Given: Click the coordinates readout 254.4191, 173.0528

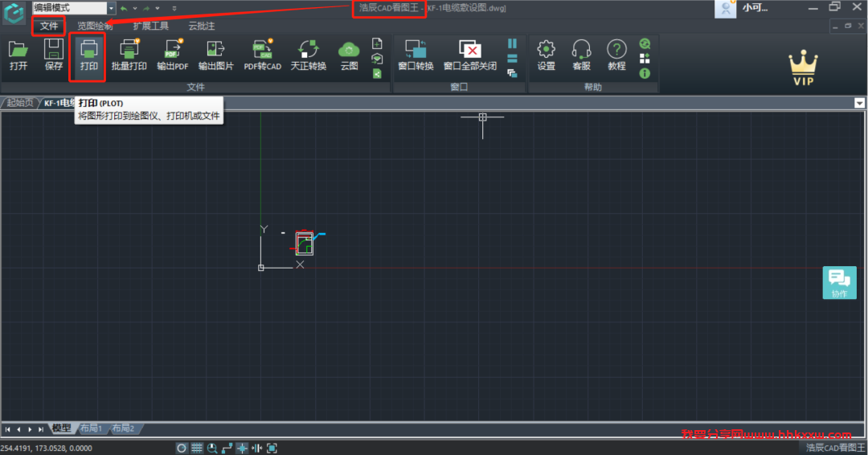Looking at the screenshot, I should [x=46, y=448].
